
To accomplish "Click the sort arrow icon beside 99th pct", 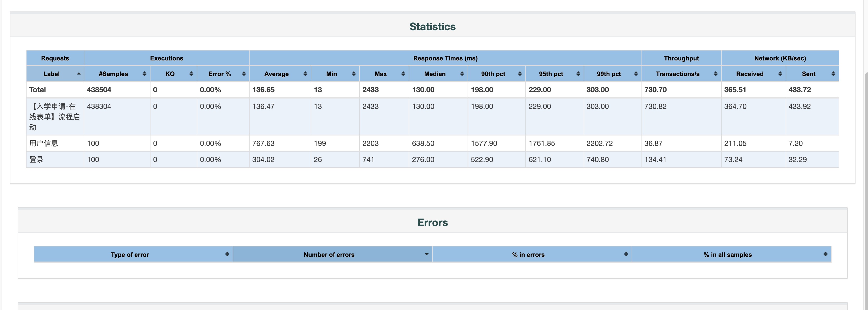I will click(x=636, y=74).
